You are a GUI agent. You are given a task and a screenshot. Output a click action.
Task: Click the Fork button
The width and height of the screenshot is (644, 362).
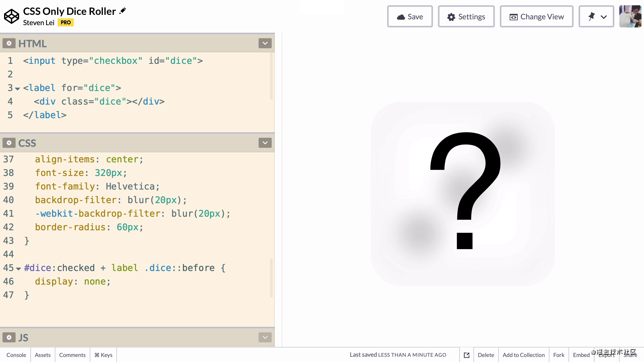(x=559, y=355)
